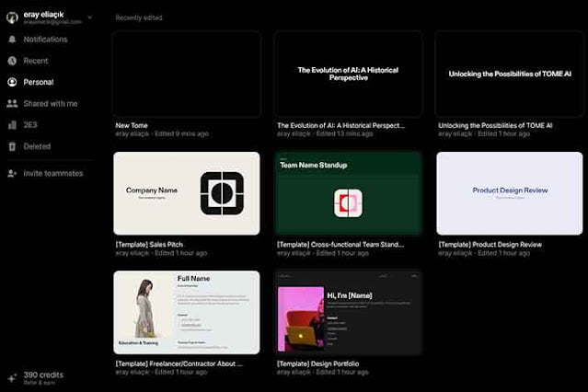This screenshot has width=588, height=392.
Task: Click the Invite teammates person-plus icon
Action: tap(12, 173)
